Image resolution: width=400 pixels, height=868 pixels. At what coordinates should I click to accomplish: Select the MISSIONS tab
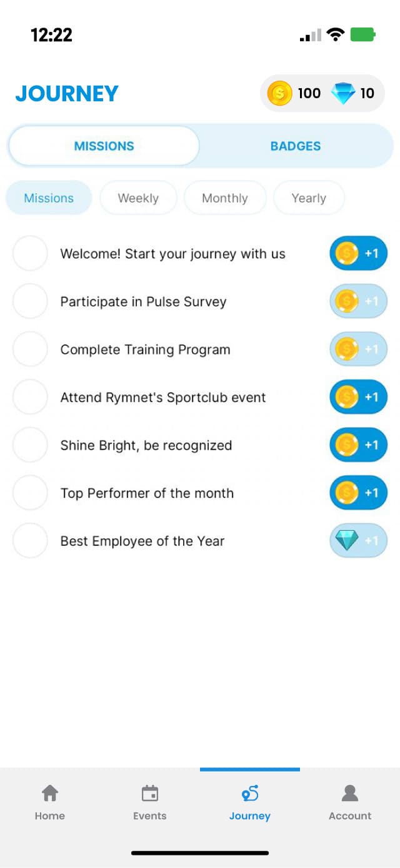pos(104,146)
